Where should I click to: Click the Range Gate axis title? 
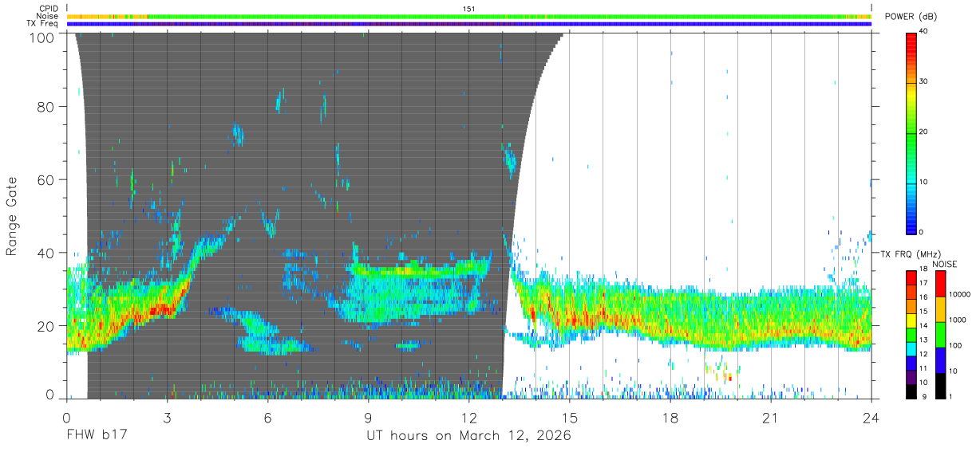click(12, 216)
